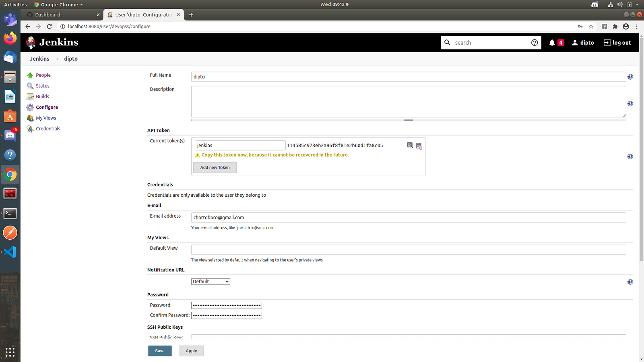644x362 pixels.
Task: Copy the API token with the copy icon
Action: click(x=410, y=145)
